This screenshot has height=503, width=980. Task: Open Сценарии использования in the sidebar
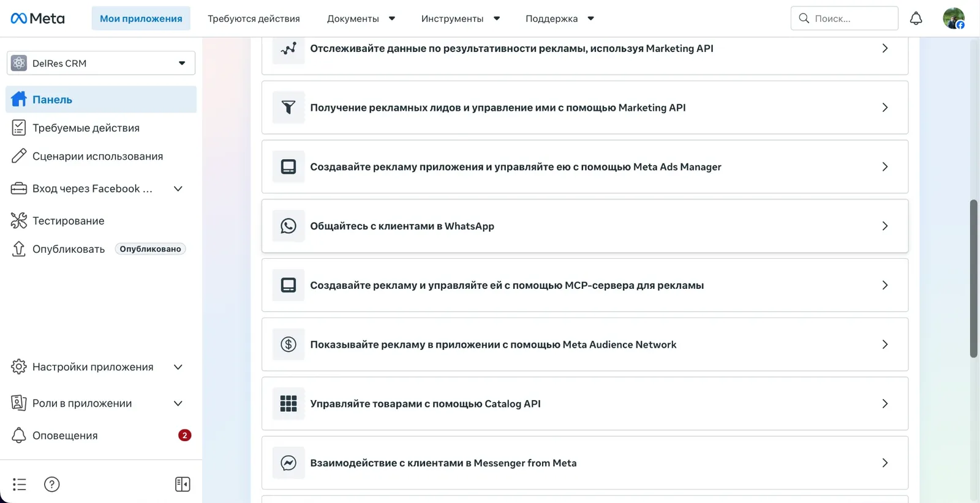pyautogui.click(x=101, y=156)
